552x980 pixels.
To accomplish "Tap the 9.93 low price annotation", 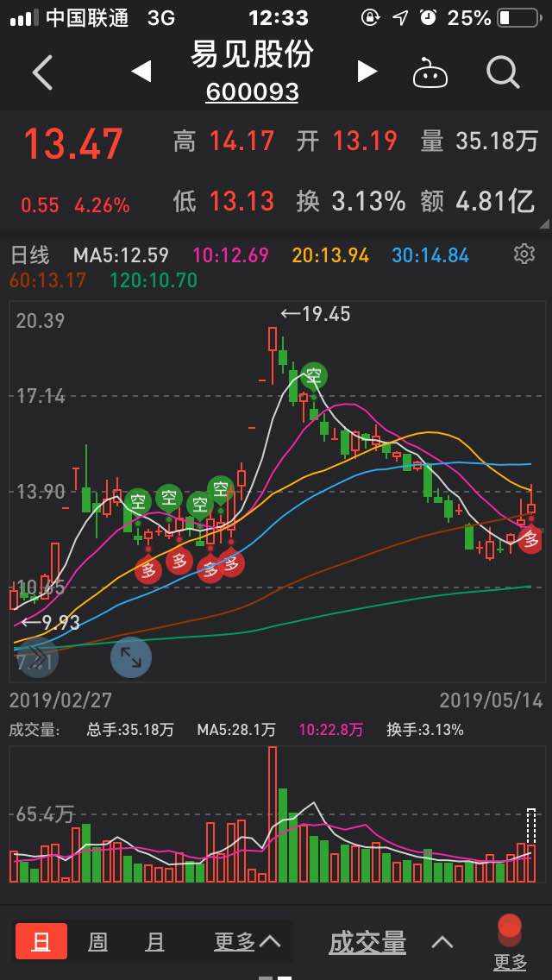I will pyautogui.click(x=50, y=623).
